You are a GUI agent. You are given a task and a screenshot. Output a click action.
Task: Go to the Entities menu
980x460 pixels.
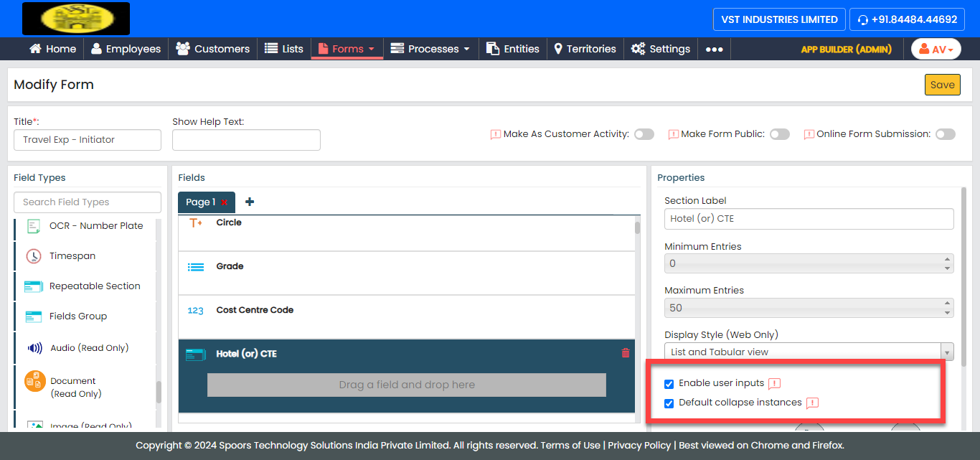(x=512, y=49)
